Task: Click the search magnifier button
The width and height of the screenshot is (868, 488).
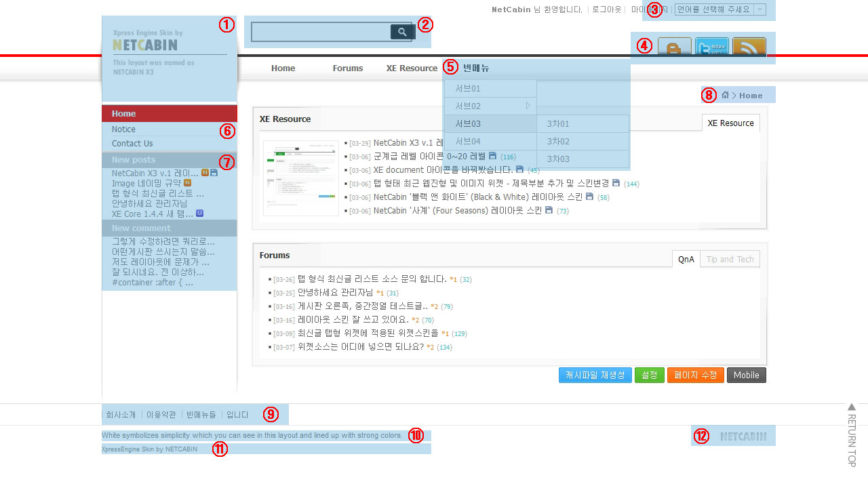Action: tap(403, 32)
